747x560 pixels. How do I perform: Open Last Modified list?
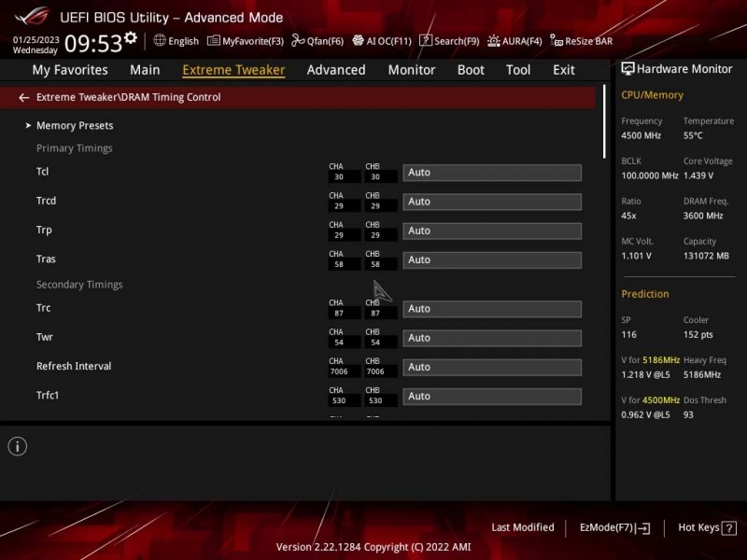523,527
